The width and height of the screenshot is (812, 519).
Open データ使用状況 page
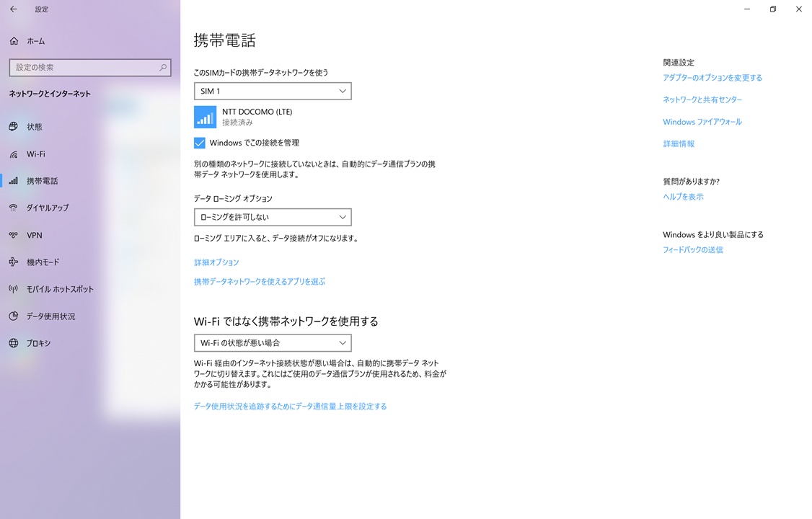tap(90, 316)
